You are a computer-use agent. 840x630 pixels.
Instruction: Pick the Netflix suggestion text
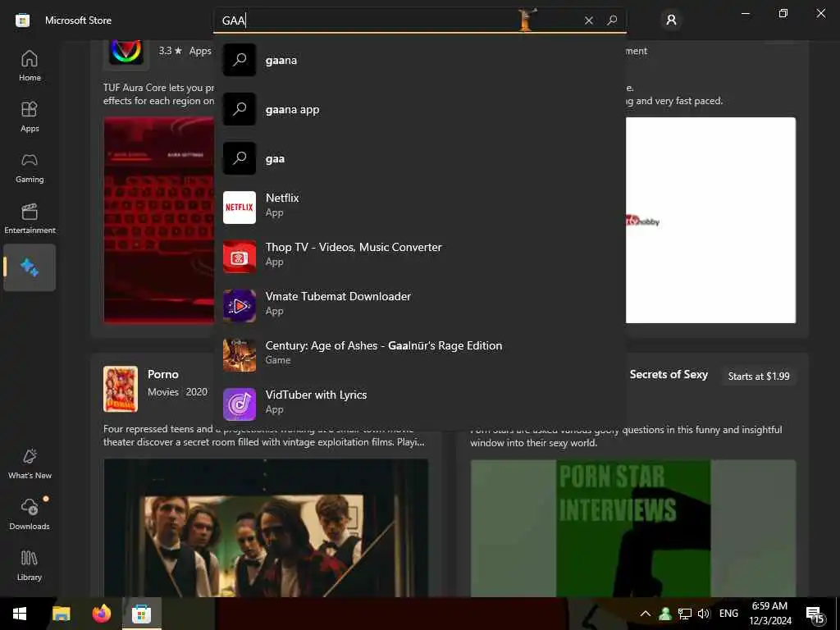click(282, 198)
